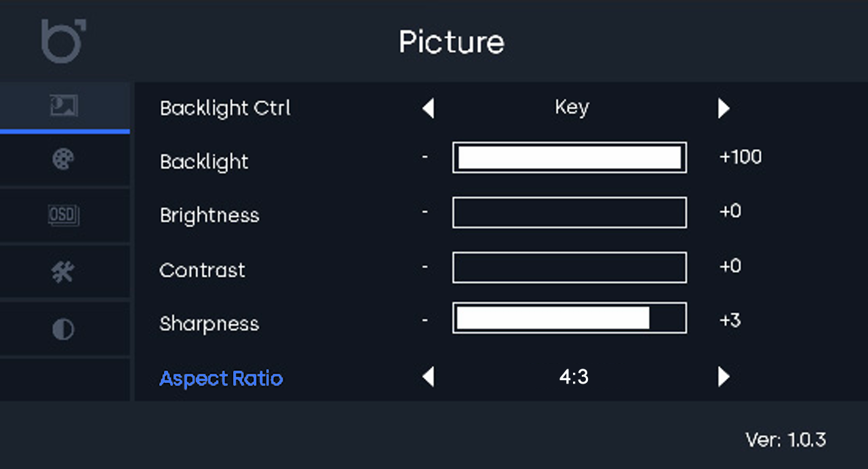Open the Color palette settings icon
The image size is (868, 469).
pyautogui.click(x=63, y=160)
